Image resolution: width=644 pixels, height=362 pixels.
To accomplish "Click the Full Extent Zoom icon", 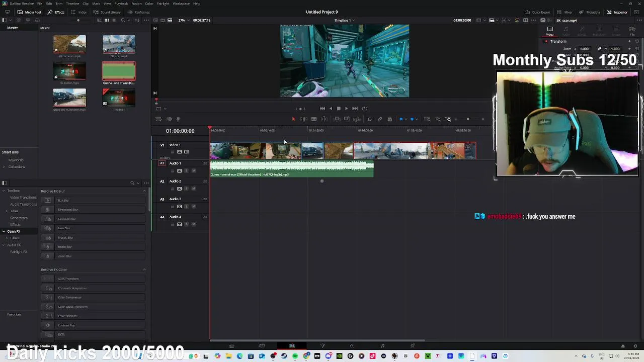I will 427,119.
